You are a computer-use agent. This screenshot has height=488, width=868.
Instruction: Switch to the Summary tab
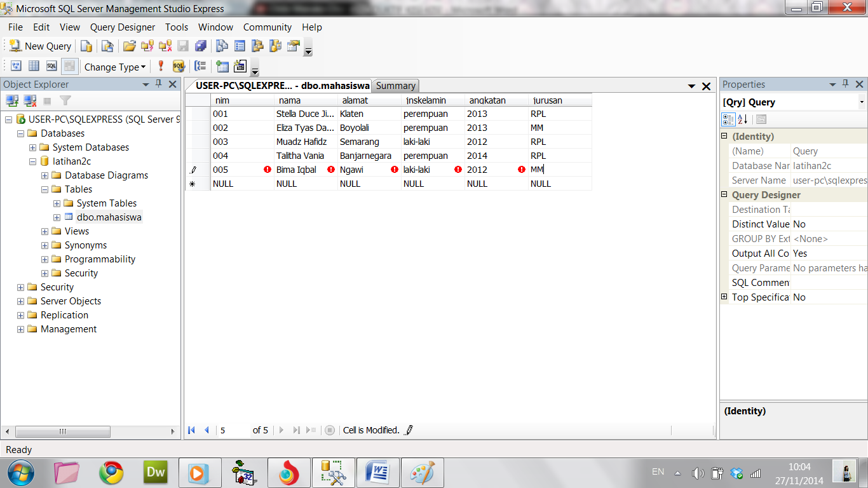pyautogui.click(x=396, y=86)
